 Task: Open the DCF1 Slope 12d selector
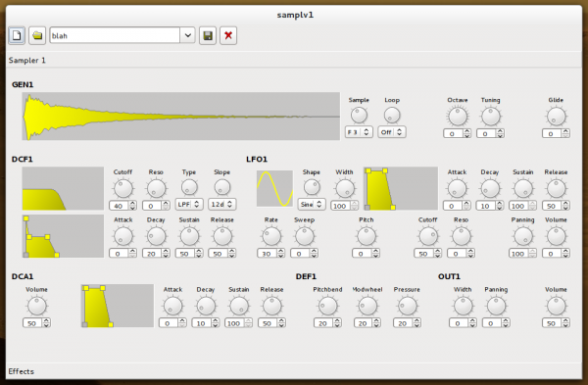click(x=222, y=205)
